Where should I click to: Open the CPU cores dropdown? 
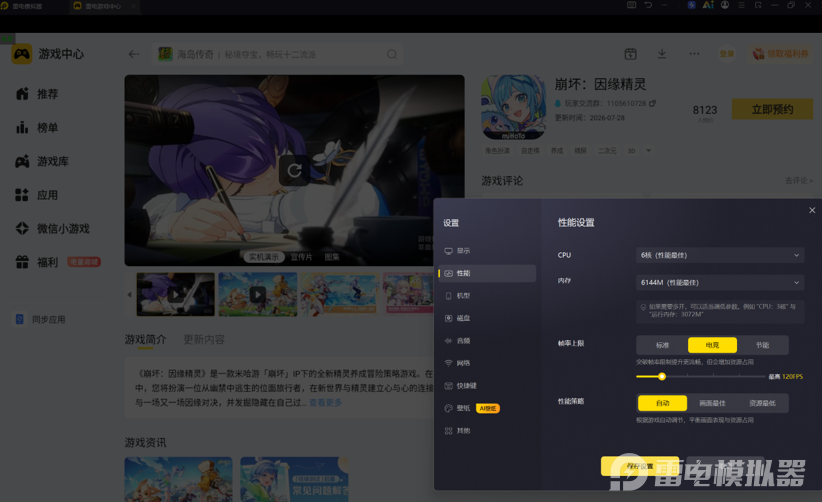click(720, 255)
